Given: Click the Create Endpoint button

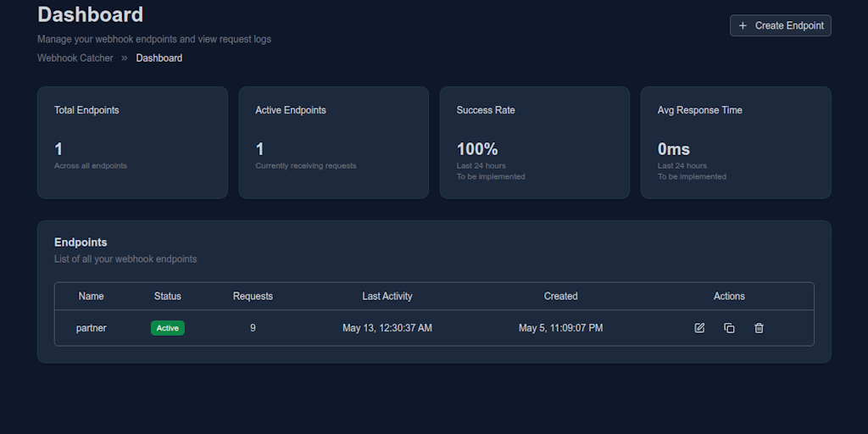Looking at the screenshot, I should [x=781, y=25].
